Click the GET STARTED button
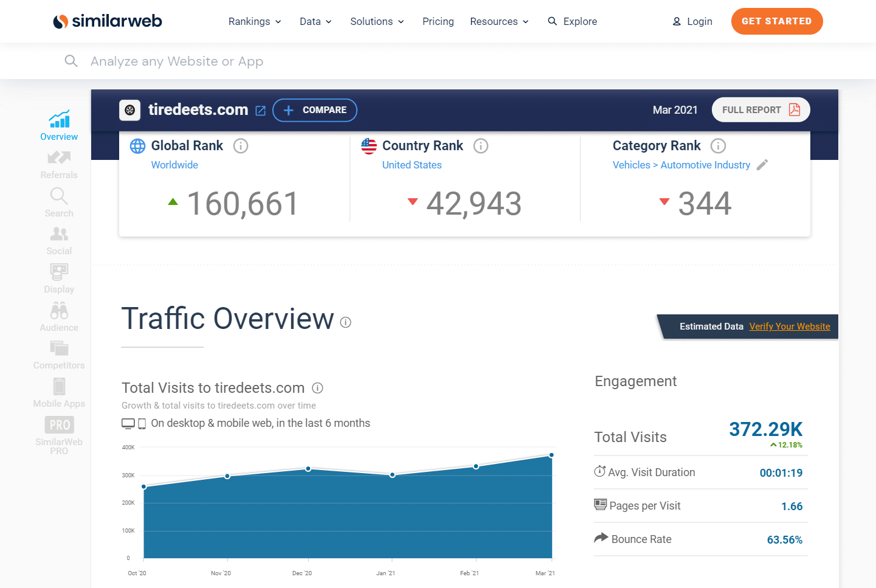 click(x=776, y=21)
